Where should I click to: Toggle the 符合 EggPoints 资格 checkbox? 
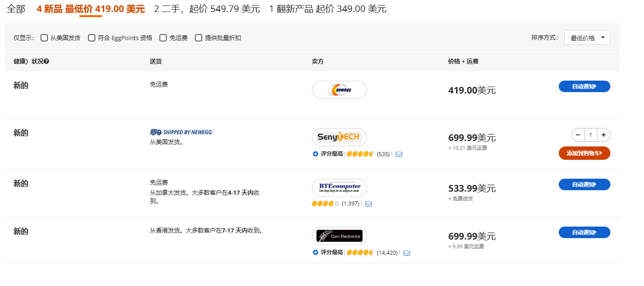click(x=91, y=37)
